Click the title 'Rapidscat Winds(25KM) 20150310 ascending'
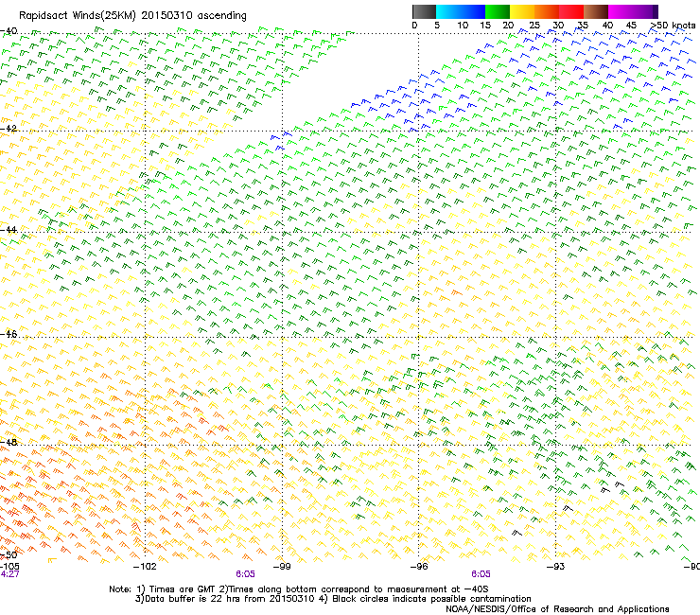This screenshot has height=615, width=700. (132, 16)
